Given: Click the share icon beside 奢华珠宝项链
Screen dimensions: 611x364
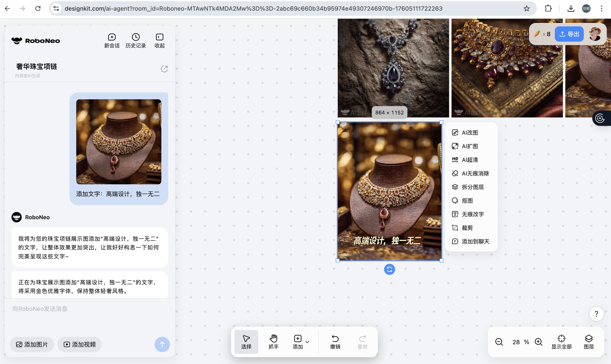Looking at the screenshot, I should (x=164, y=69).
